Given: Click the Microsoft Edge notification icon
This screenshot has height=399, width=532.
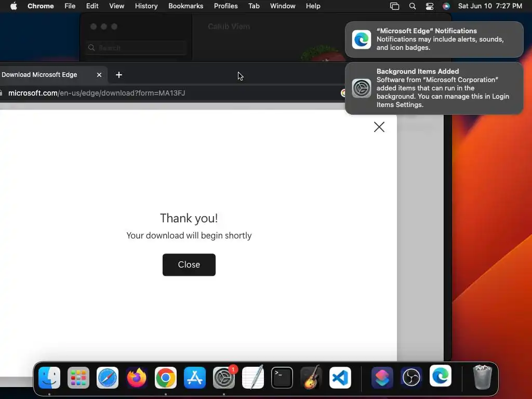Looking at the screenshot, I should coord(362,39).
